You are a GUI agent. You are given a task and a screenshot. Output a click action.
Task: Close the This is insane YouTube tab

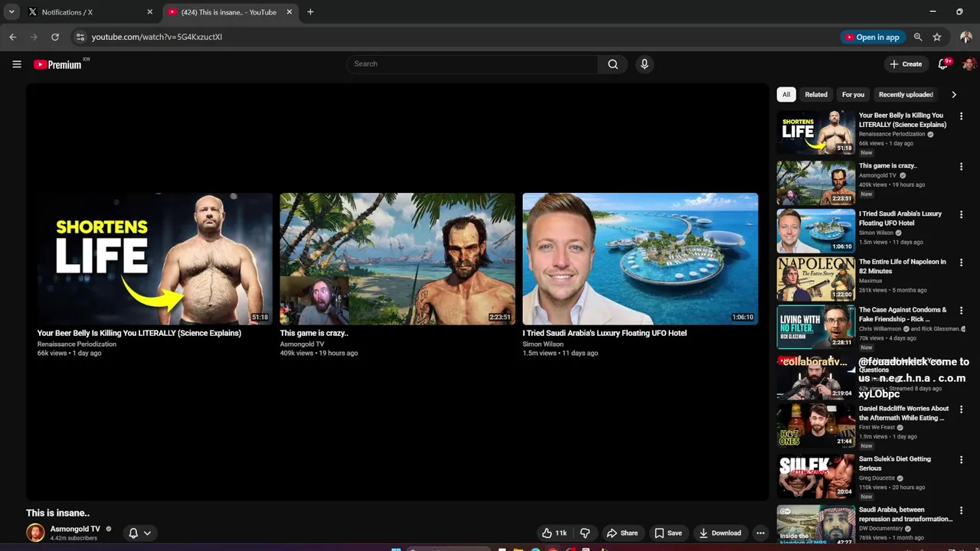pyautogui.click(x=289, y=12)
